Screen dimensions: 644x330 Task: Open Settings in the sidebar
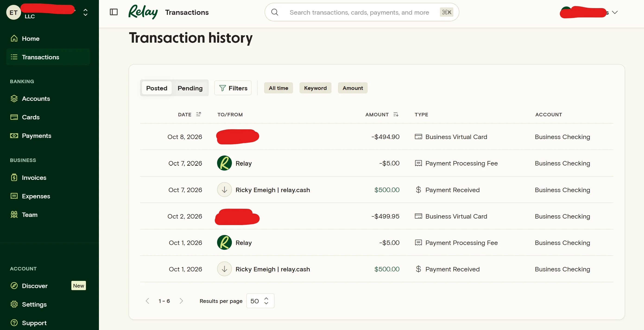28,304
